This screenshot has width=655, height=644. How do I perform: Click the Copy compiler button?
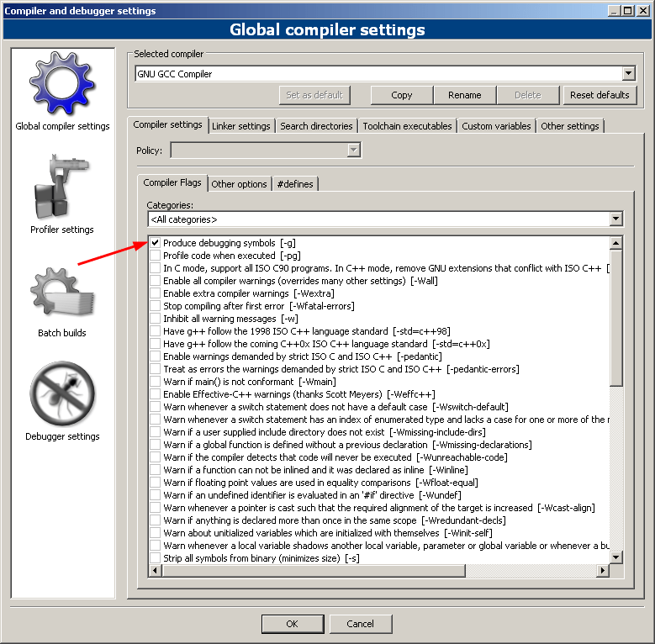click(401, 95)
